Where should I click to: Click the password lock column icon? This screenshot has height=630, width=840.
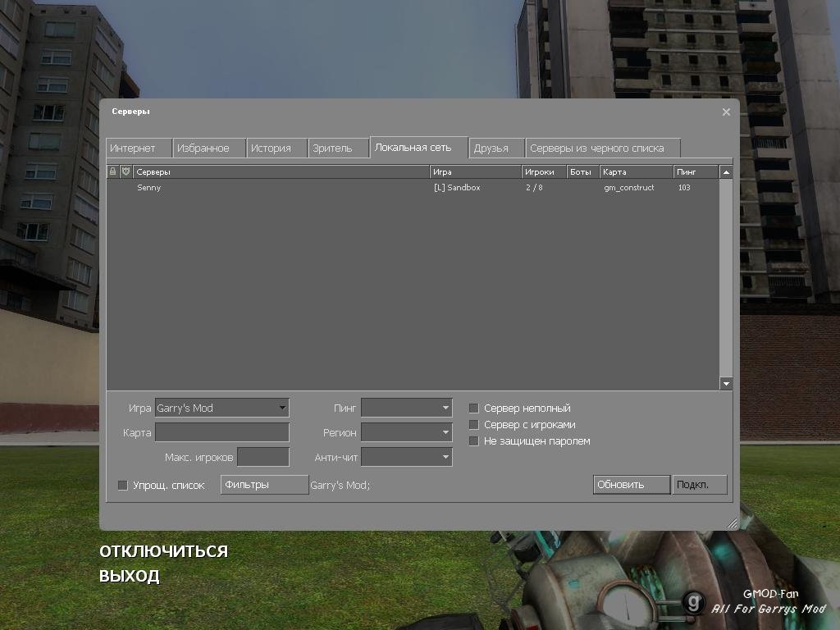[x=112, y=171]
